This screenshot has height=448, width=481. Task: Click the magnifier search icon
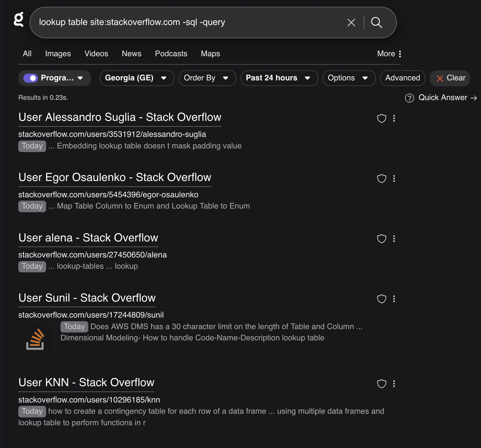376,22
